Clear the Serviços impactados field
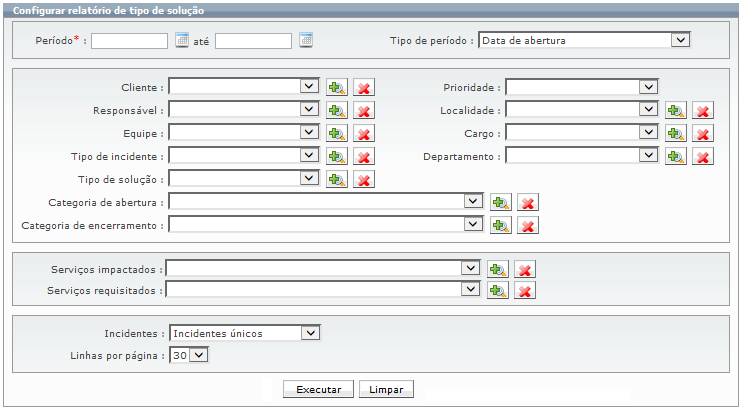Viewport: 743px width, 410px height. 525,269
